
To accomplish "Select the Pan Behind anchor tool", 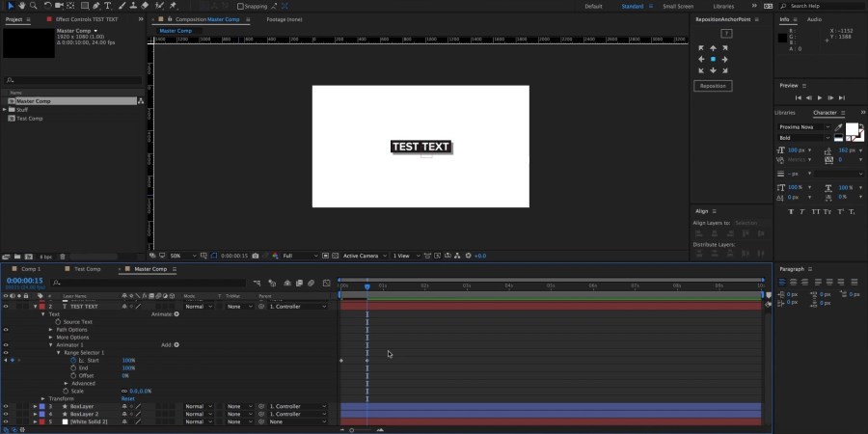I will pos(70,6).
